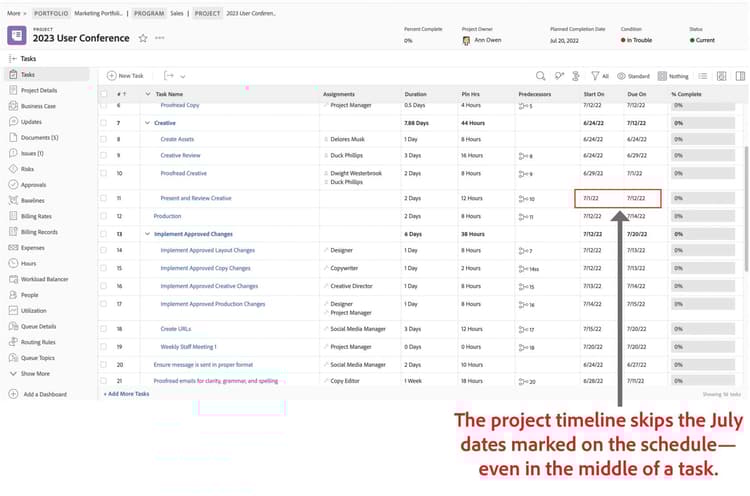Expand Show More in the sidebar
The height and width of the screenshot is (496, 750).
(x=30, y=374)
